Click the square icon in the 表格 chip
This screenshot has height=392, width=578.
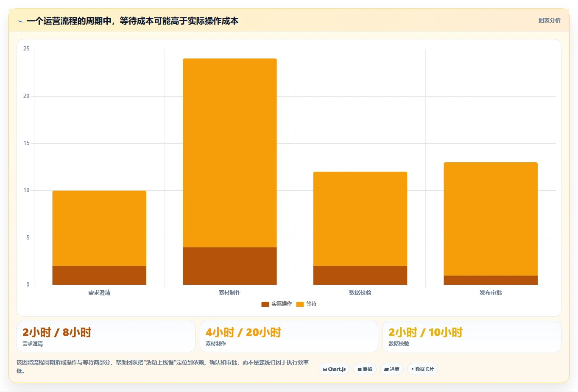[x=360, y=369]
